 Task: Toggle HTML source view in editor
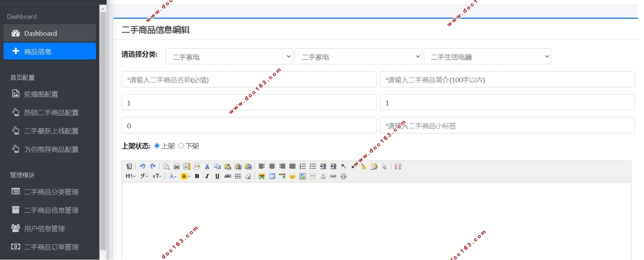129,166
